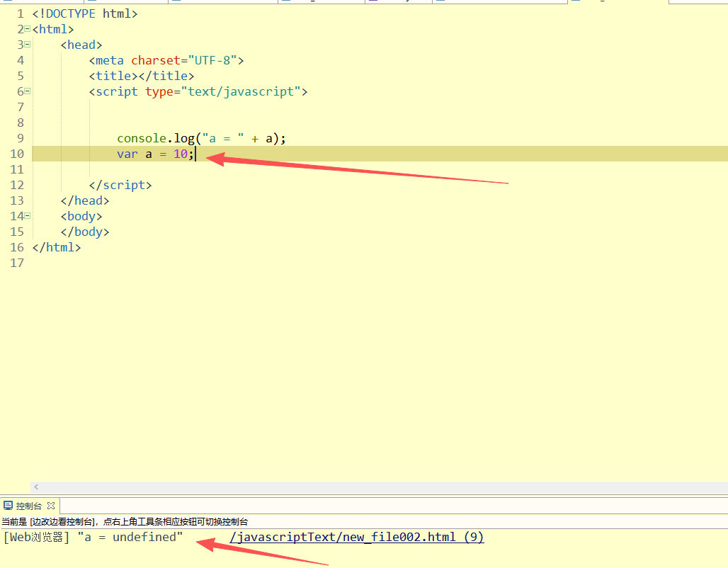Image resolution: width=728 pixels, height=568 pixels.
Task: Click the closing script tag
Action: point(120,185)
